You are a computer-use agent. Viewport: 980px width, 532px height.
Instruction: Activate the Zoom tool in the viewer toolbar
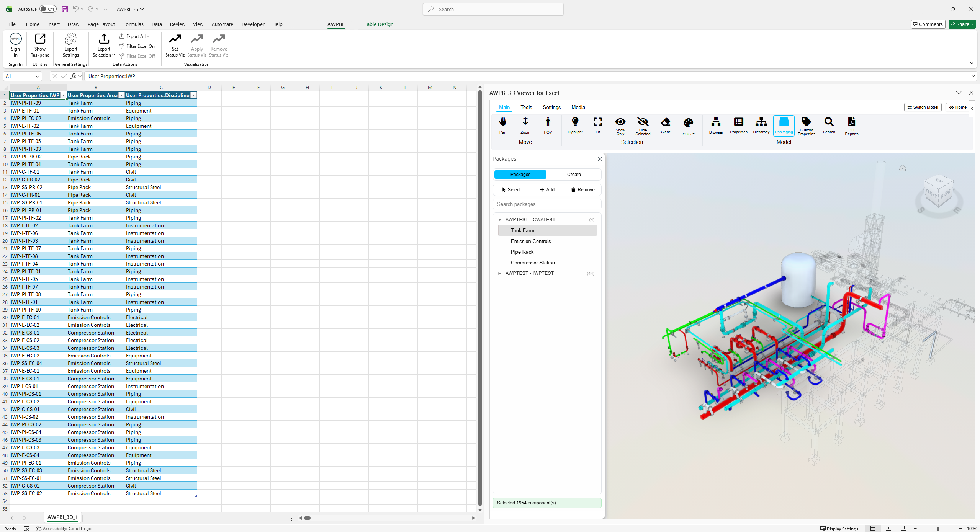525,126
